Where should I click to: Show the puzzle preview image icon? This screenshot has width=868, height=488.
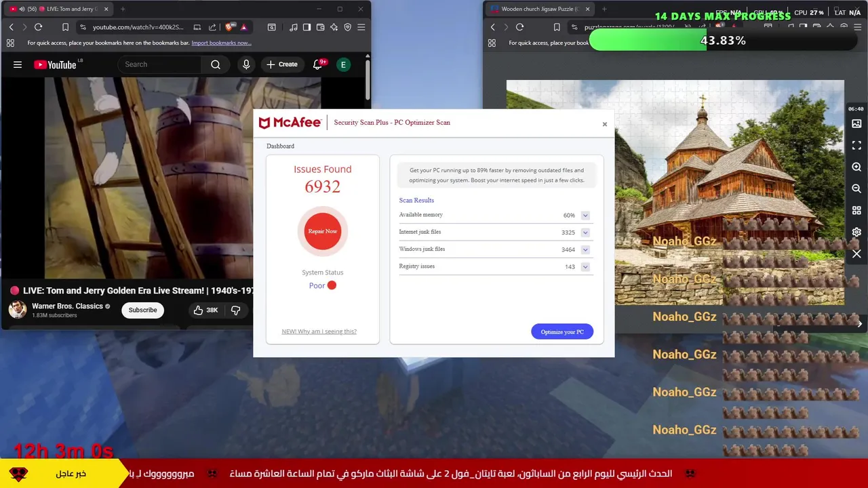coord(856,123)
